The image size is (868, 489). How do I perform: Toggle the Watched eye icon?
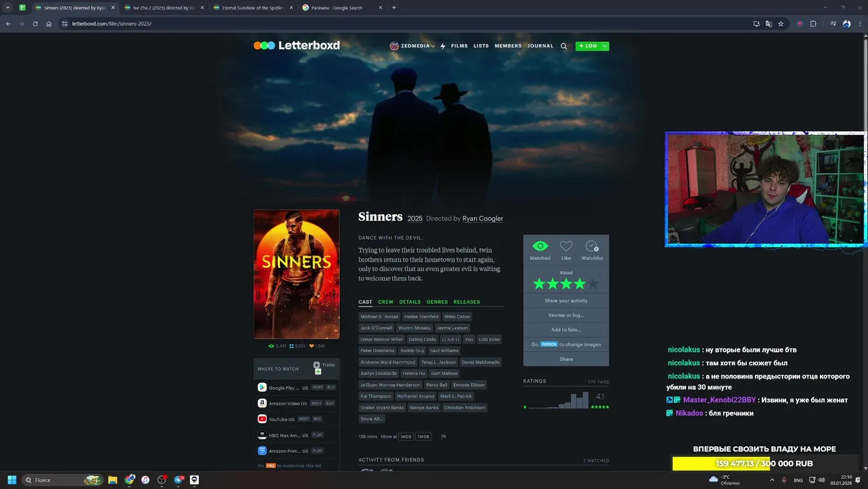point(540,247)
